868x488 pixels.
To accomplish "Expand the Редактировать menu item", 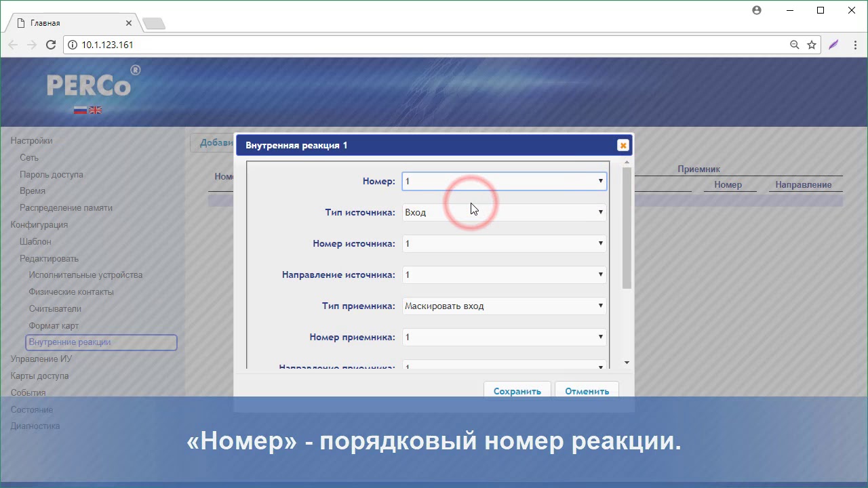I will click(49, 258).
